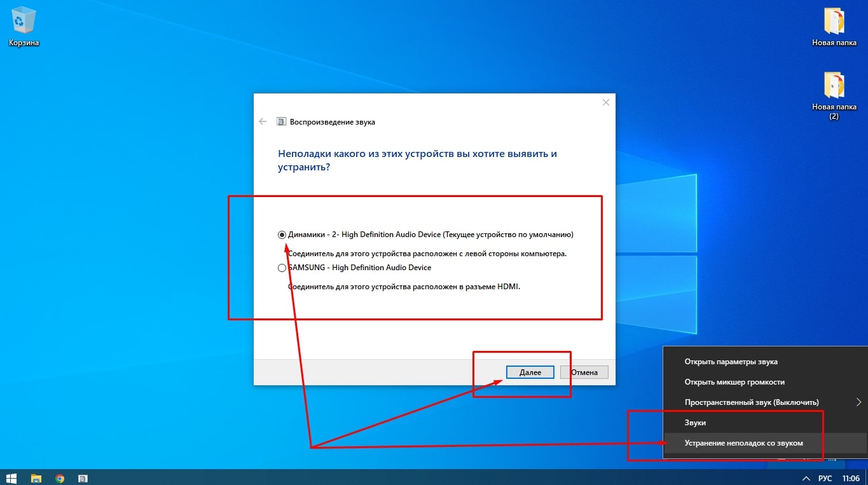Select SAMSUNG - High Definition Audio Device
This screenshot has height=485, width=868.
tap(355, 268)
